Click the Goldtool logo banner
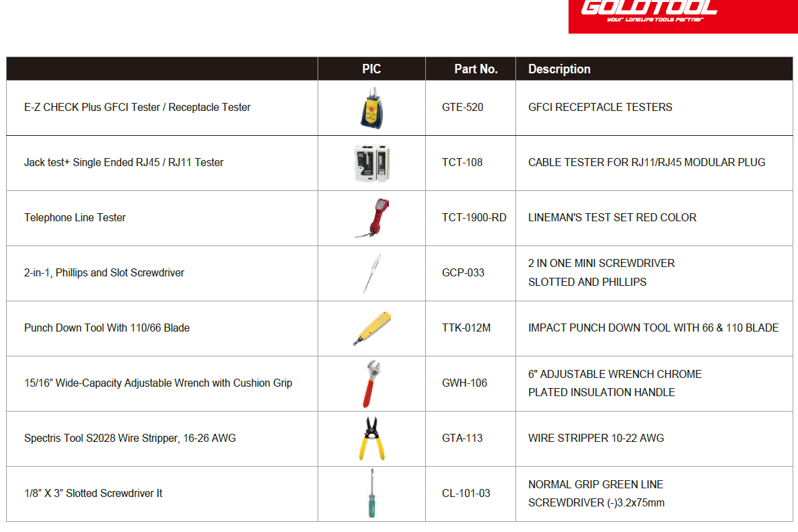798x532 pixels. point(683,16)
